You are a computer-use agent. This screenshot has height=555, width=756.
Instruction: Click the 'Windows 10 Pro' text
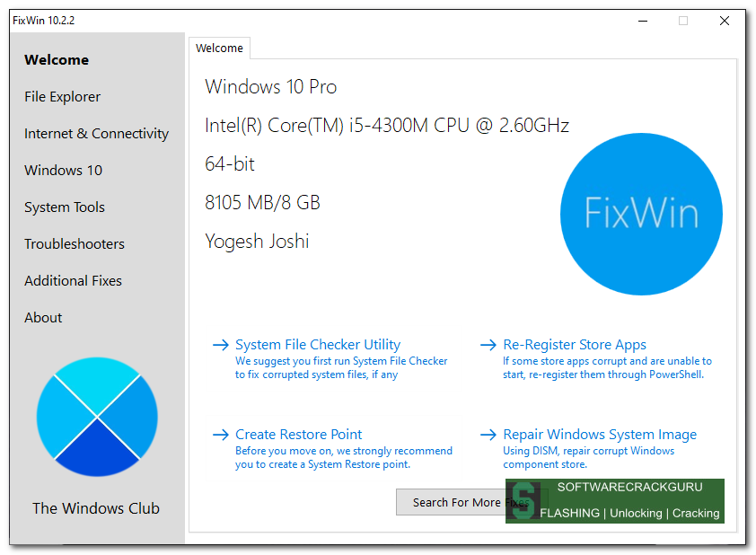tap(271, 87)
